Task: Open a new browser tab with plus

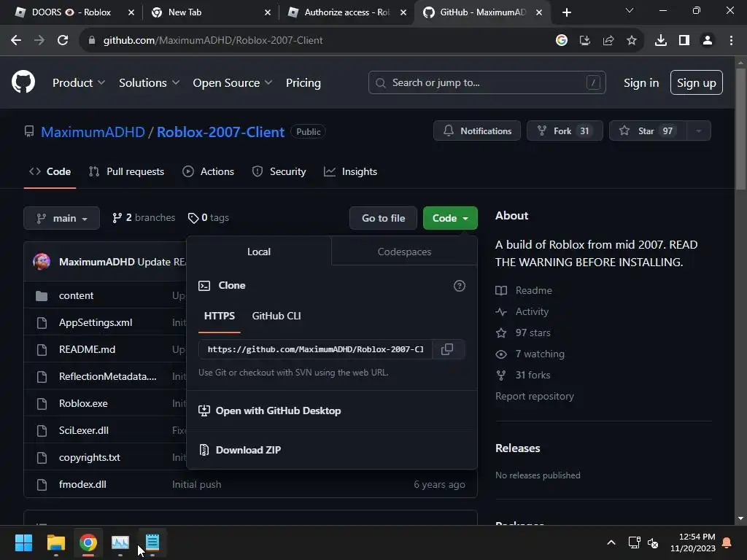Action: pyautogui.click(x=566, y=12)
